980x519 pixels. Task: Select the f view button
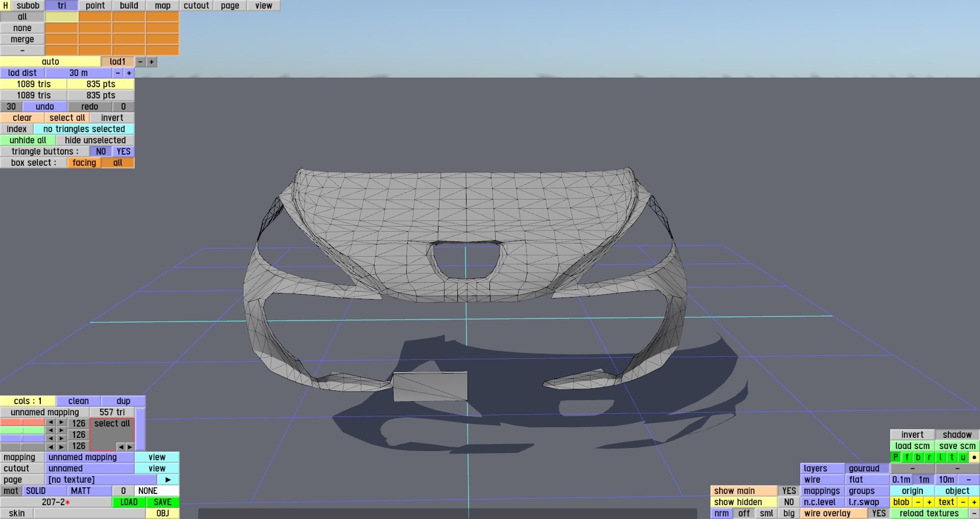click(x=906, y=457)
